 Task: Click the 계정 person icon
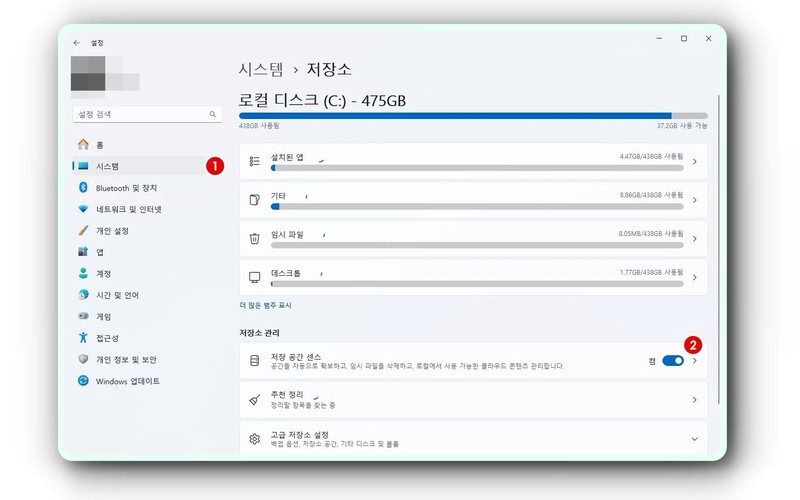(x=83, y=273)
